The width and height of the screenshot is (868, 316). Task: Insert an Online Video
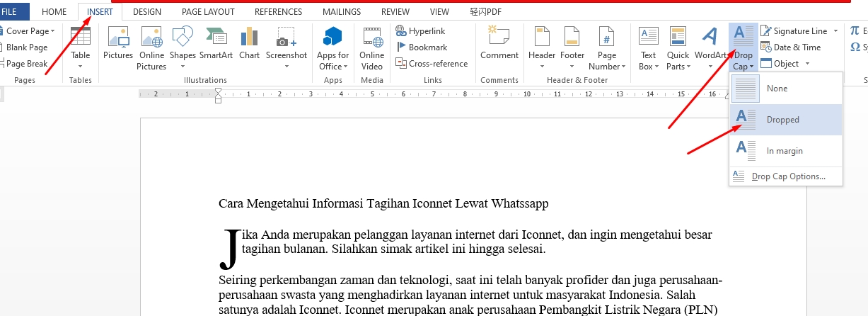(x=372, y=48)
